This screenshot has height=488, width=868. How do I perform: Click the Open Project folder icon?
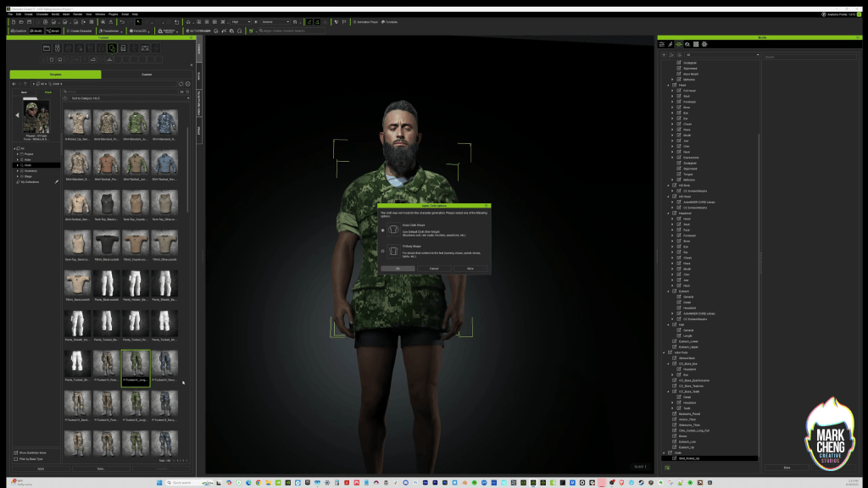click(x=21, y=22)
